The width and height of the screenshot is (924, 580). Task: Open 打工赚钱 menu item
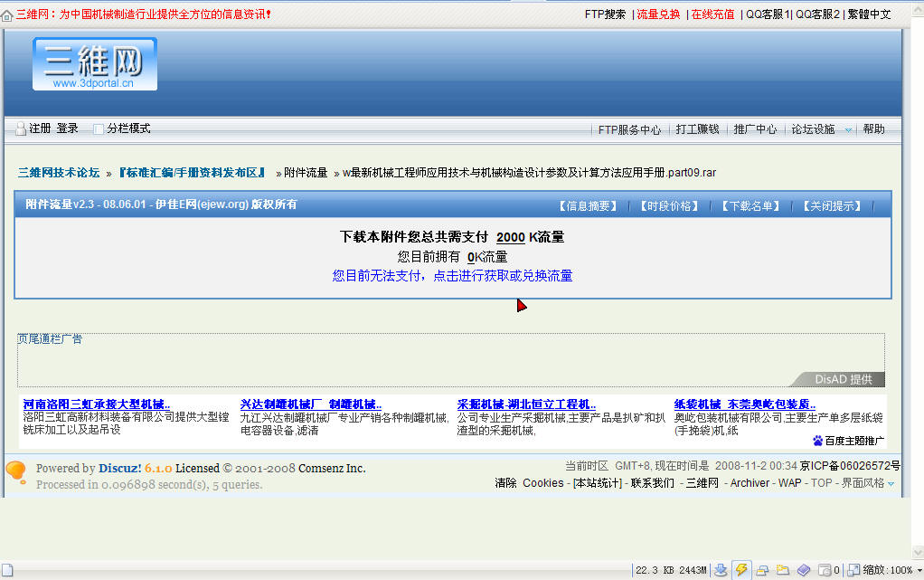click(x=697, y=129)
